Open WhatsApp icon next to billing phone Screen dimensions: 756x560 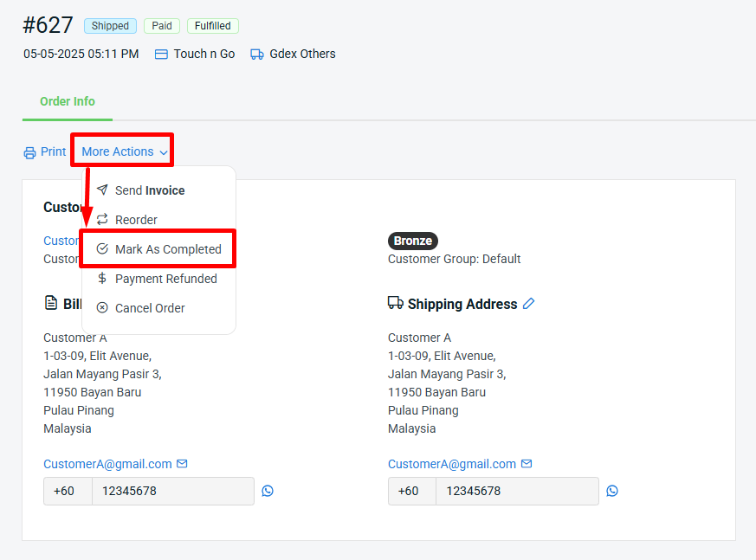click(x=268, y=491)
